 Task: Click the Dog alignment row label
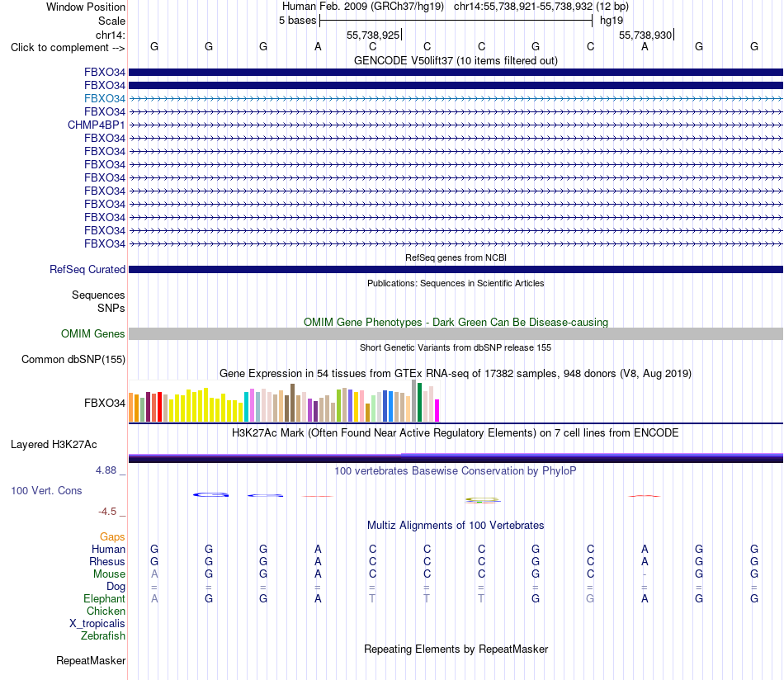pyautogui.click(x=116, y=586)
